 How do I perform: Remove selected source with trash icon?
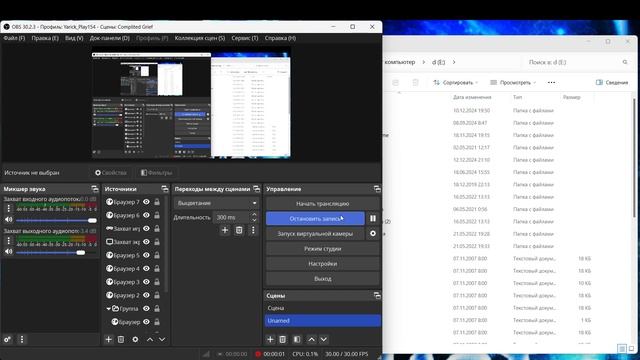coord(121,339)
